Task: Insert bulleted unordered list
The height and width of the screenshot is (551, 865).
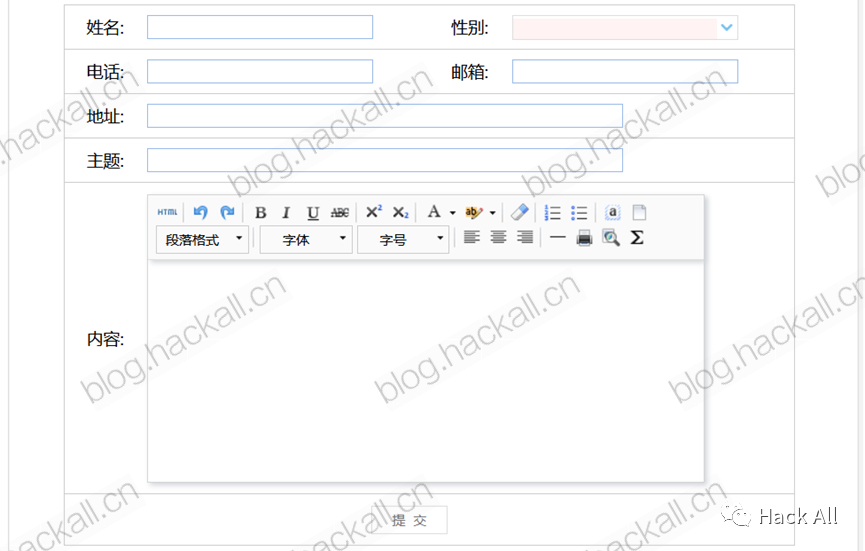Action: [579, 212]
